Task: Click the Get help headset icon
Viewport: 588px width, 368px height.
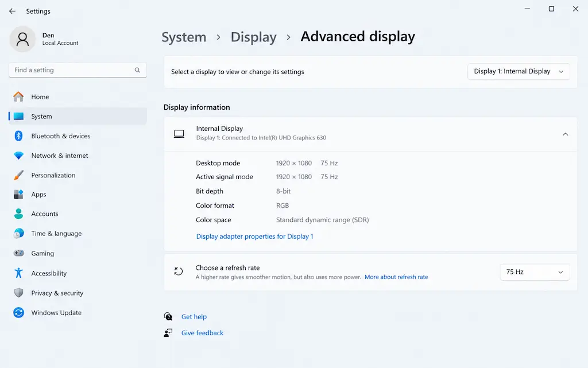Action: (x=168, y=317)
